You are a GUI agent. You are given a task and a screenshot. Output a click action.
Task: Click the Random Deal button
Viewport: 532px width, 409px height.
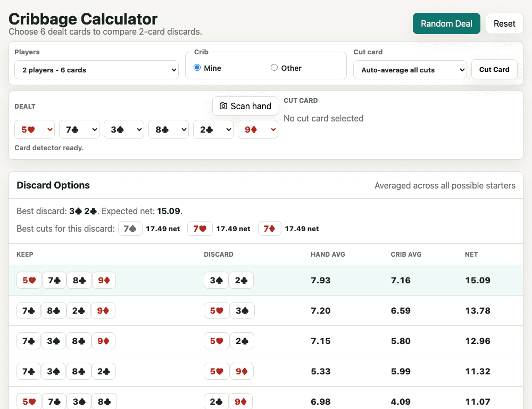(446, 23)
